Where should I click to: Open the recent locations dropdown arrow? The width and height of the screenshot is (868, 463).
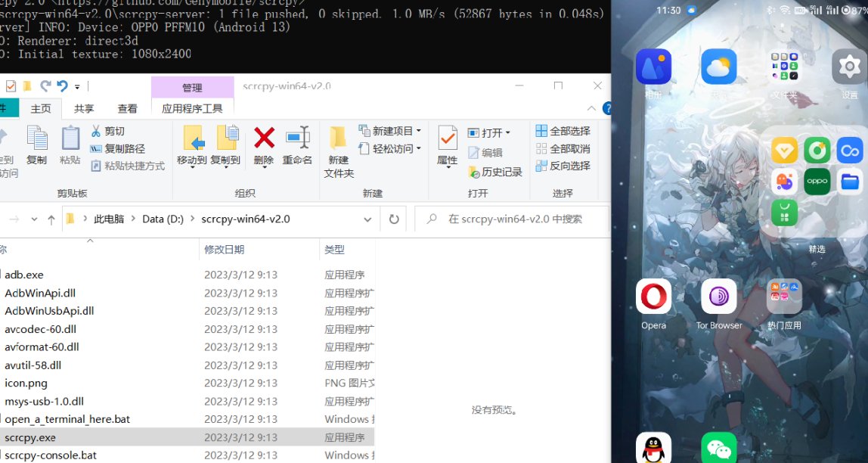tap(34, 219)
